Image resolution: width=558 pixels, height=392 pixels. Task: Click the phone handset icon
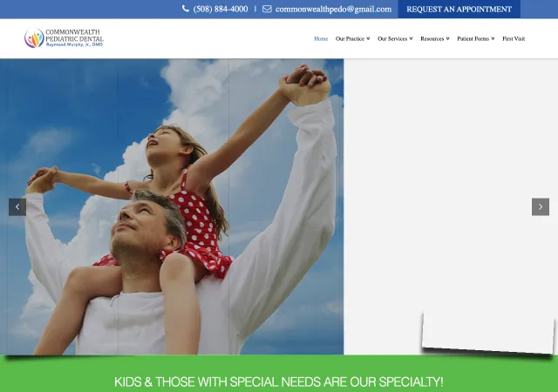tap(186, 9)
